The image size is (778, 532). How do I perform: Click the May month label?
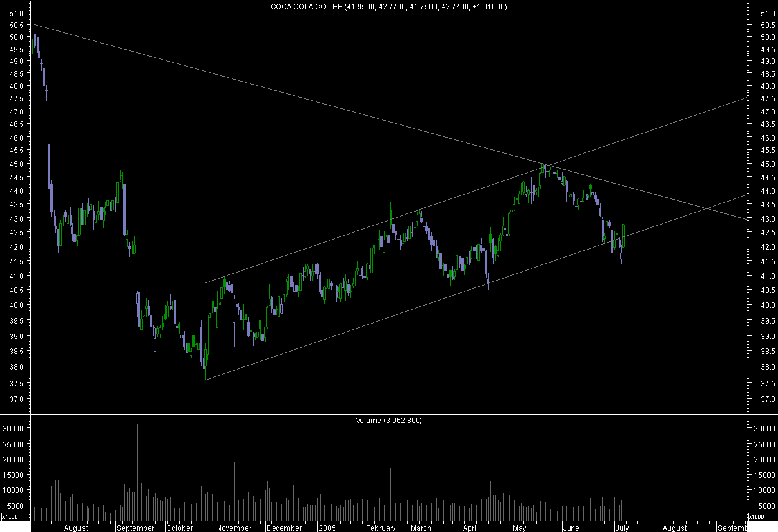point(519,528)
